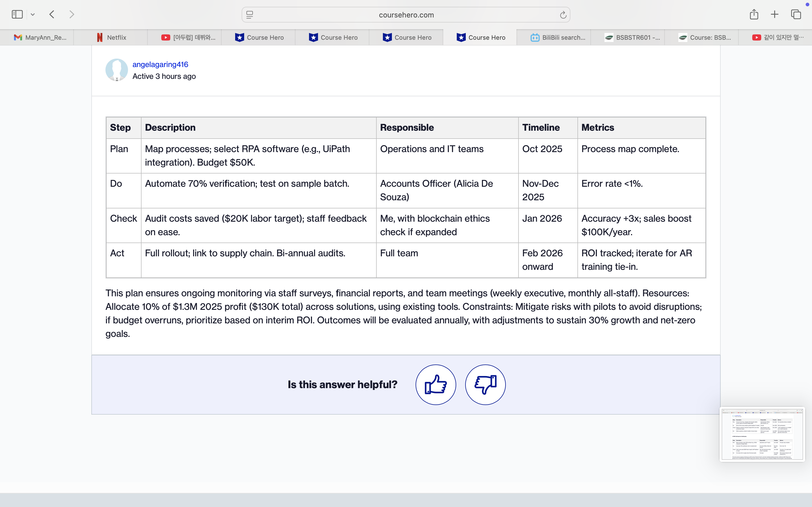This screenshot has height=507, width=812.
Task: Click the coursehero.com address field
Action: 406,15
